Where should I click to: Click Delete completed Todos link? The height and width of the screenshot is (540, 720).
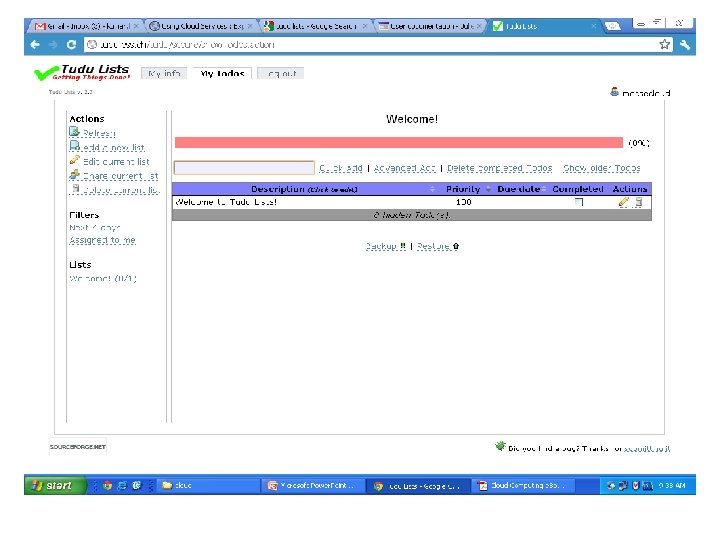coord(500,168)
